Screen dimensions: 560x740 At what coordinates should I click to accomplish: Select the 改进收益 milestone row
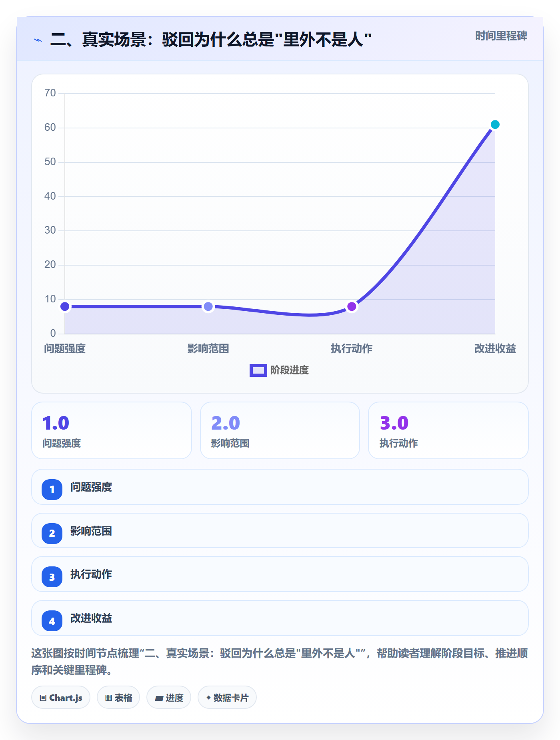pyautogui.click(x=280, y=618)
